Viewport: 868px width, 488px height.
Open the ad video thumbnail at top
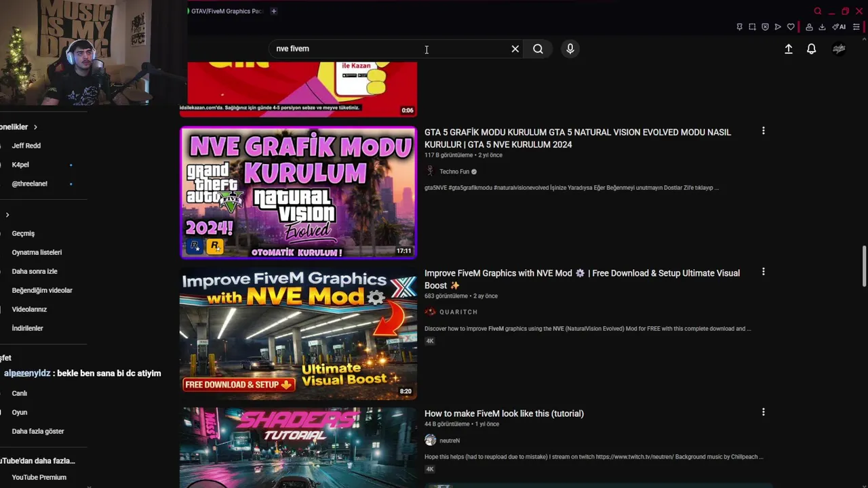pos(298,89)
